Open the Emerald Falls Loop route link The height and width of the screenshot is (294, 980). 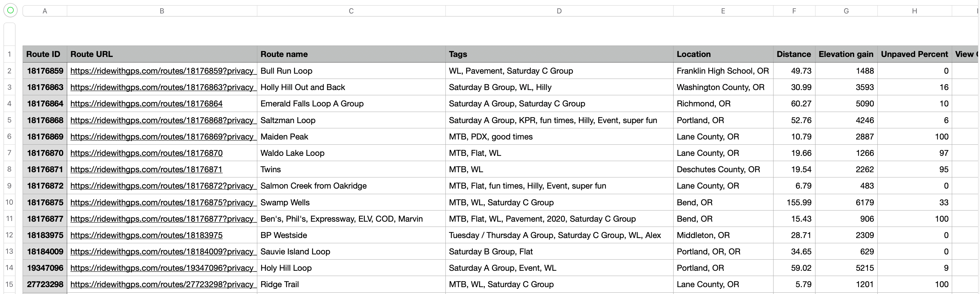tap(147, 103)
